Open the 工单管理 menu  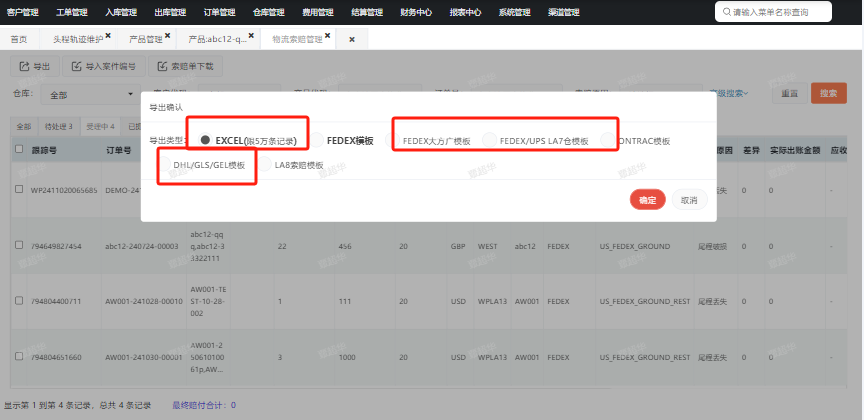click(x=72, y=12)
